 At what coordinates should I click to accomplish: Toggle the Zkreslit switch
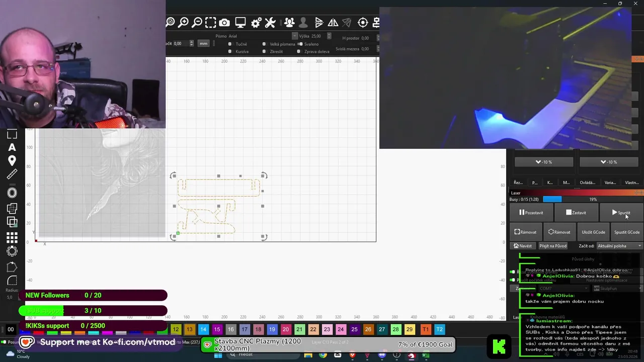point(264,52)
